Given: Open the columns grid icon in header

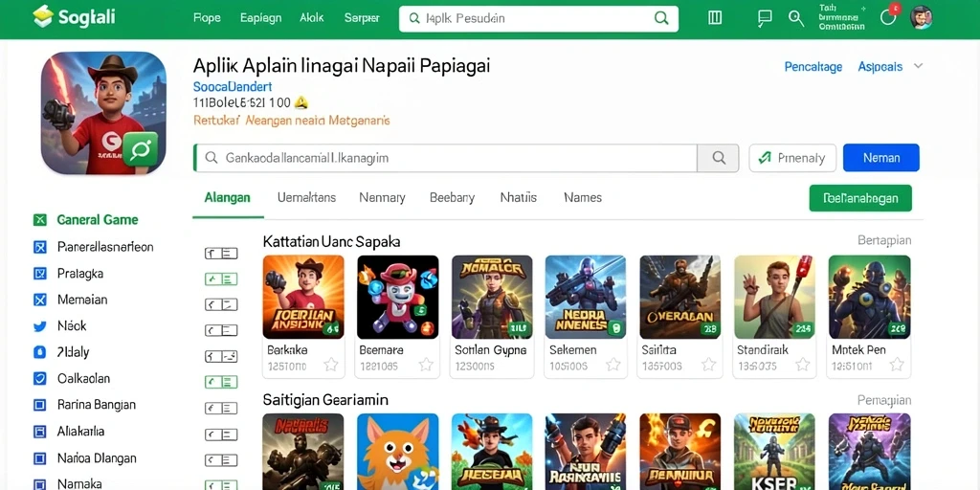Looking at the screenshot, I should pos(715,17).
